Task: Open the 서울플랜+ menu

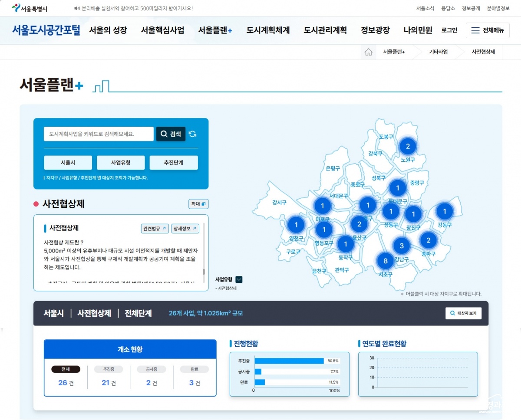Action: pyautogui.click(x=215, y=30)
